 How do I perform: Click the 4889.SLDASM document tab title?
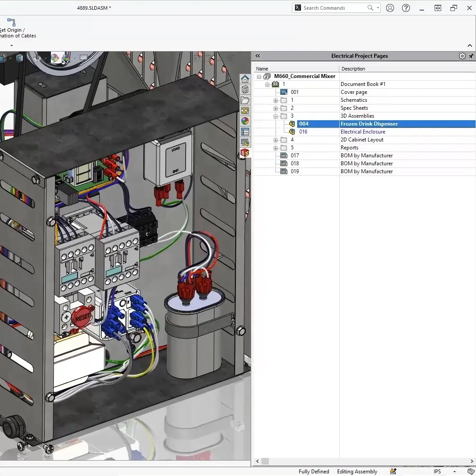point(94,7)
